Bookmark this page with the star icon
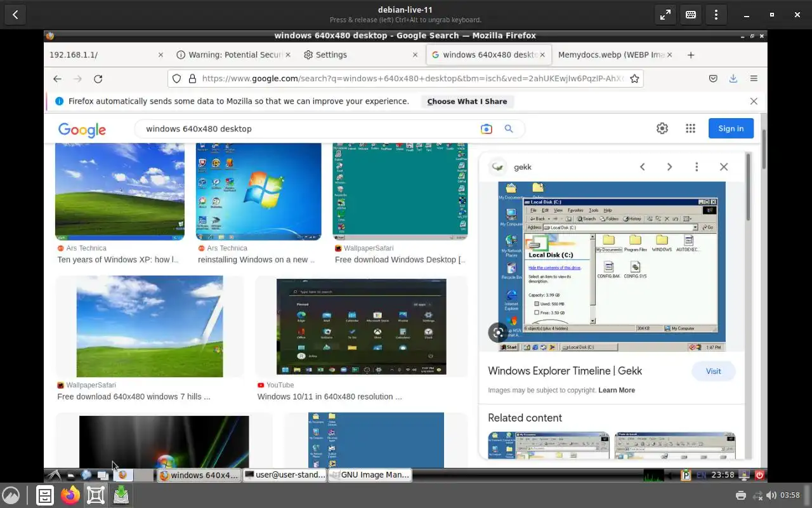Viewport: 812px width, 508px height. tap(634, 79)
